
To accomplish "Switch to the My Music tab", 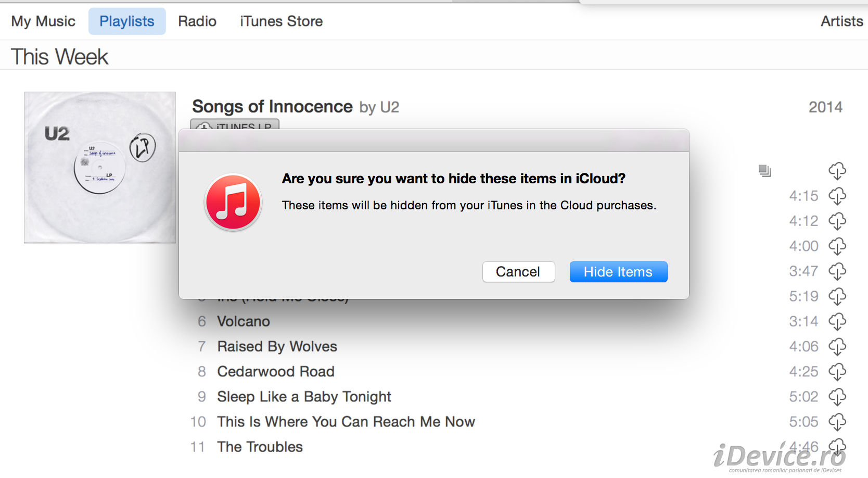I will coord(43,21).
